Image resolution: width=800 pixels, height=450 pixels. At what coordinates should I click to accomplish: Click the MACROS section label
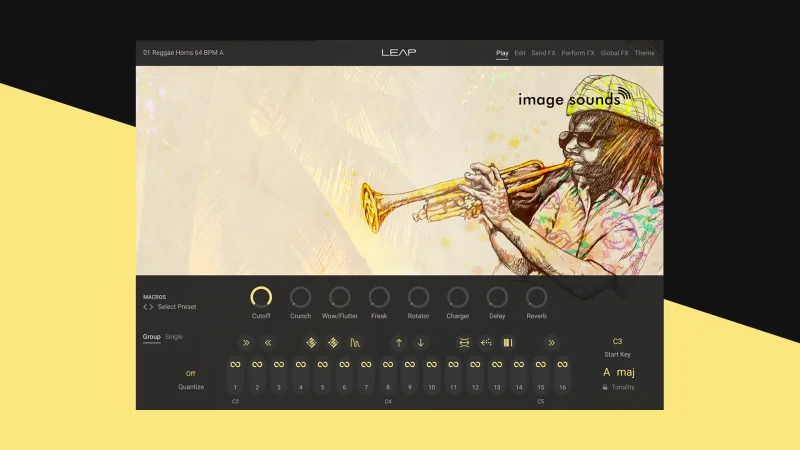coord(154,297)
